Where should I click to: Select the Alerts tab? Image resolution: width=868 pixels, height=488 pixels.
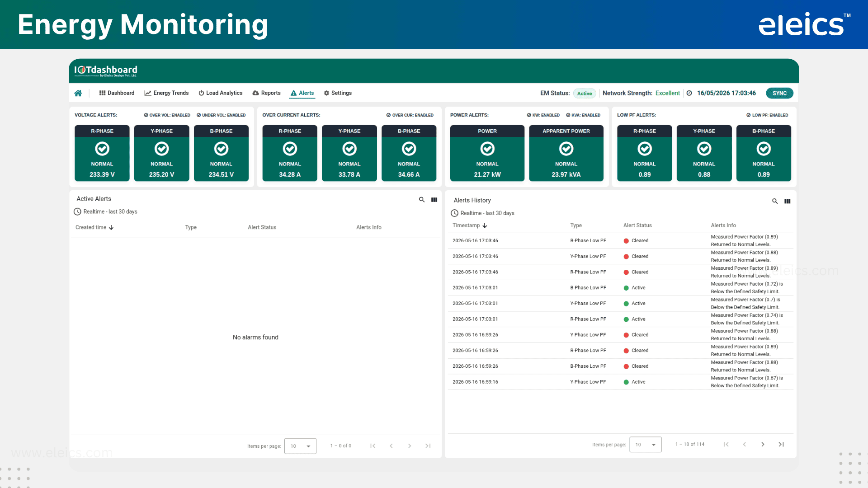coord(302,93)
